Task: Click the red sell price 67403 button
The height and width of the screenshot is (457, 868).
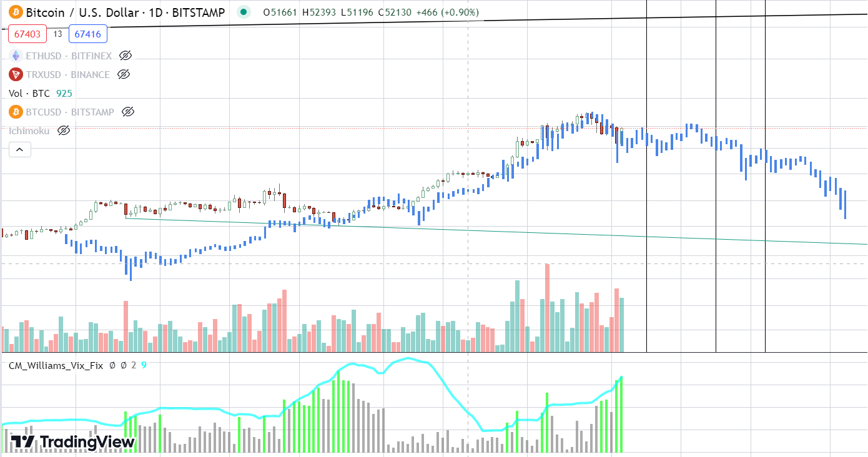Action: pyautogui.click(x=27, y=34)
